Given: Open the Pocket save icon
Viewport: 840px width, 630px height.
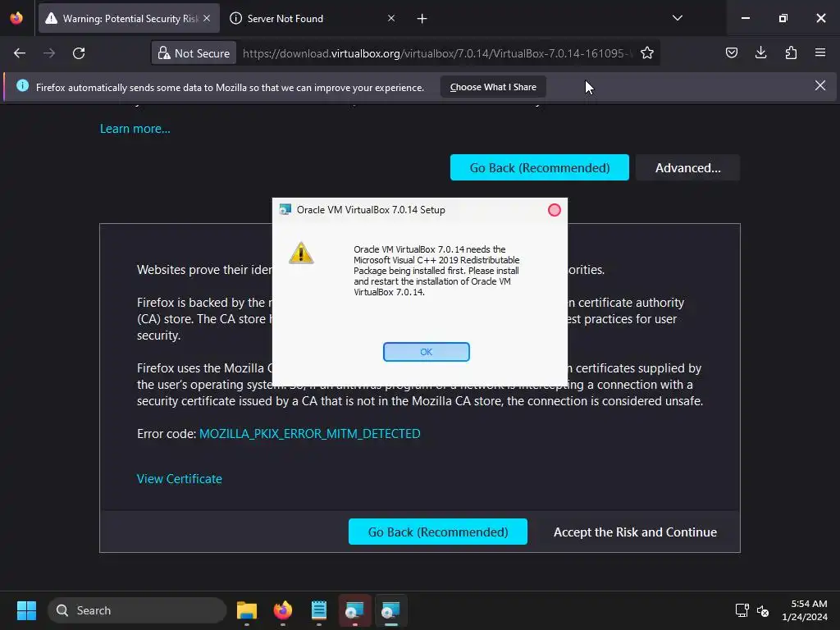Looking at the screenshot, I should click(731, 52).
